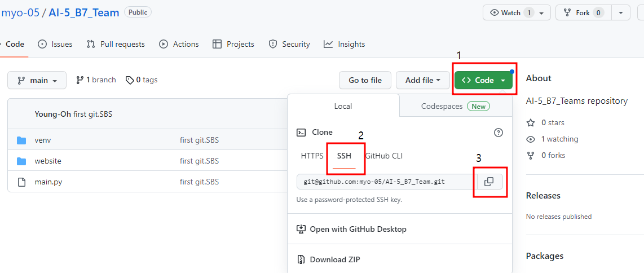This screenshot has height=273, width=644.
Task: Click the main.py file icon
Action: (x=21, y=182)
